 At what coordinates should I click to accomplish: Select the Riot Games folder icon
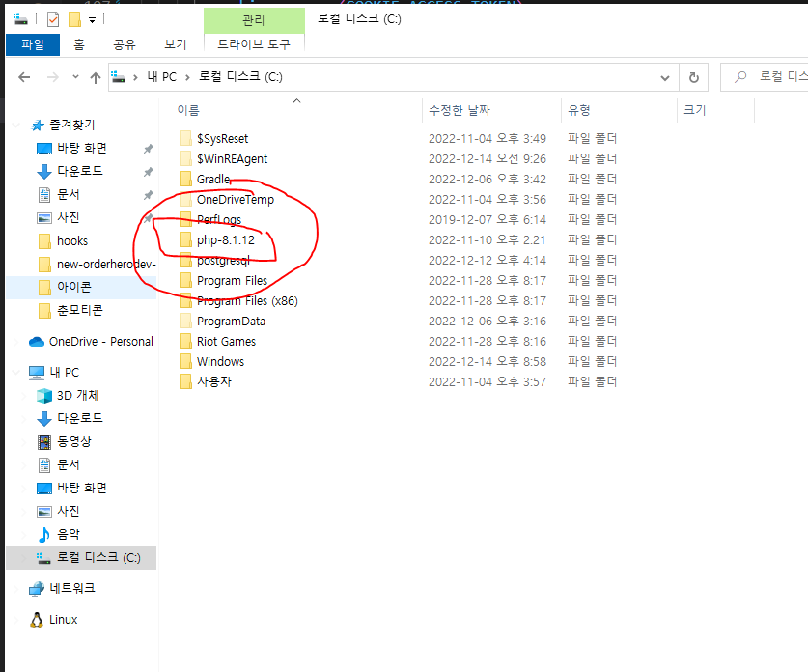point(185,341)
